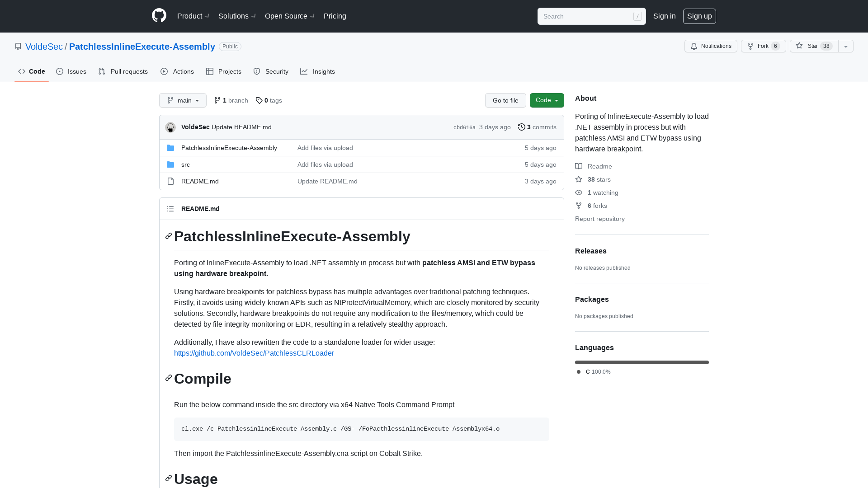Screen dimensions: 868x488
Task: Click the C language progress bar
Action: [x=642, y=362]
